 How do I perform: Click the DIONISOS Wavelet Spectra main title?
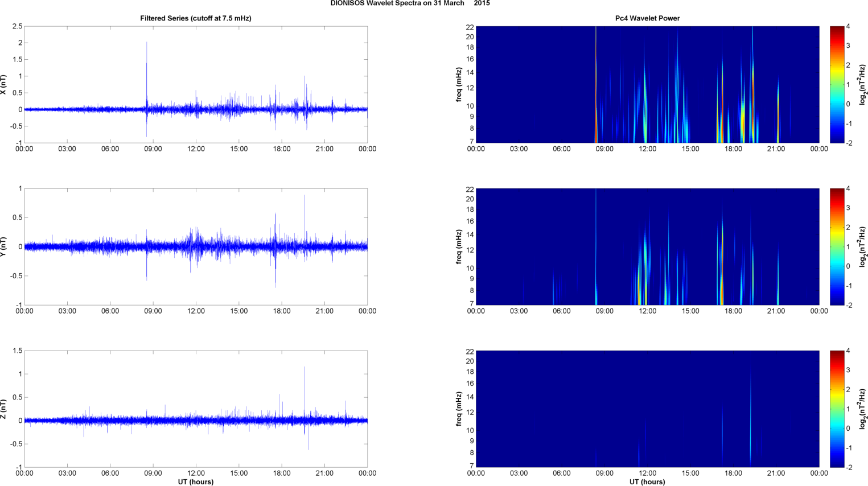tap(410, 3)
